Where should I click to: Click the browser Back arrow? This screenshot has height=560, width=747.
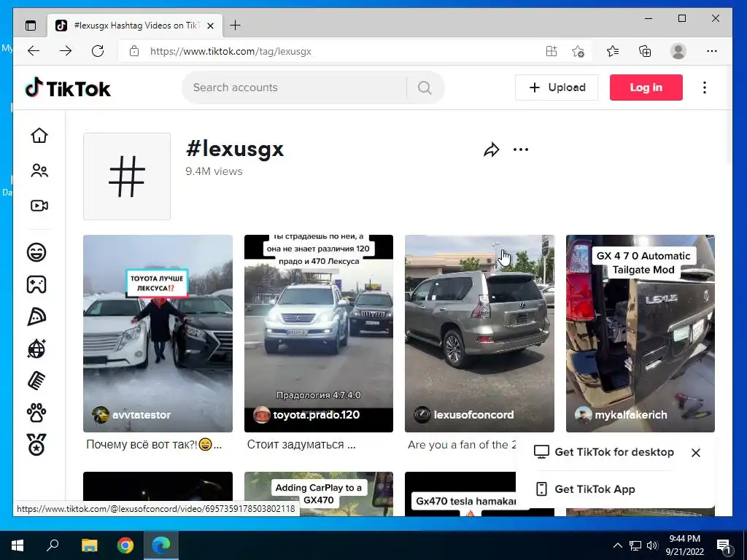click(x=34, y=51)
